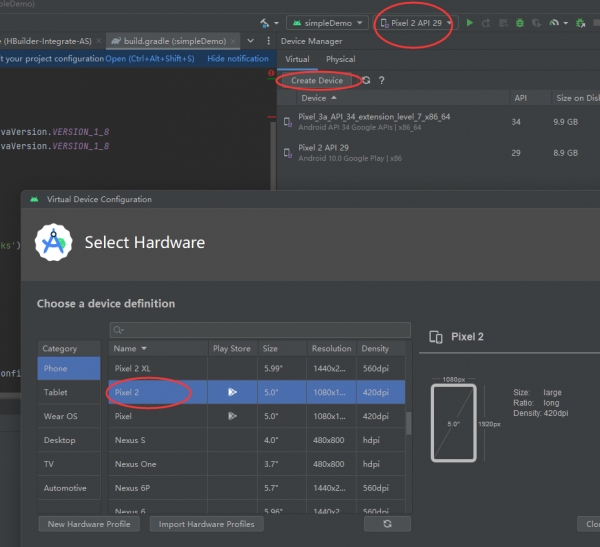Click the Run with Coverage icon
Image resolution: width=600 pixels, height=547 pixels.
tap(536, 23)
